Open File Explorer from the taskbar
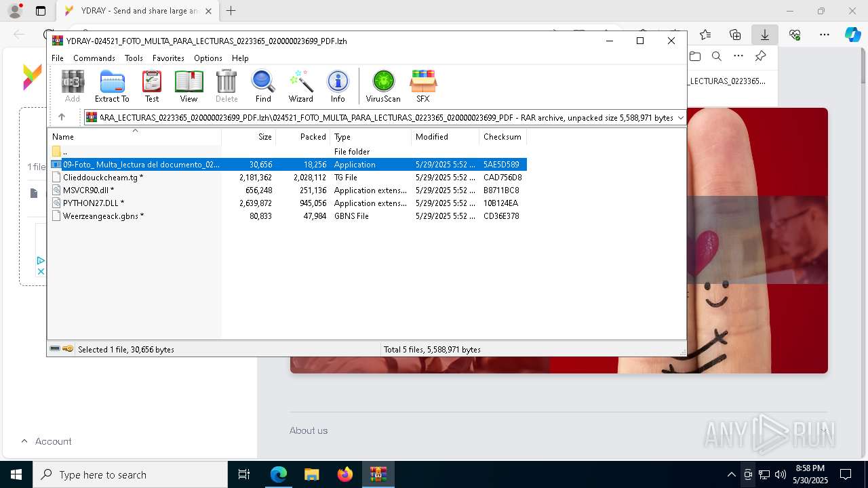Image resolution: width=868 pixels, height=488 pixels. coord(311,474)
